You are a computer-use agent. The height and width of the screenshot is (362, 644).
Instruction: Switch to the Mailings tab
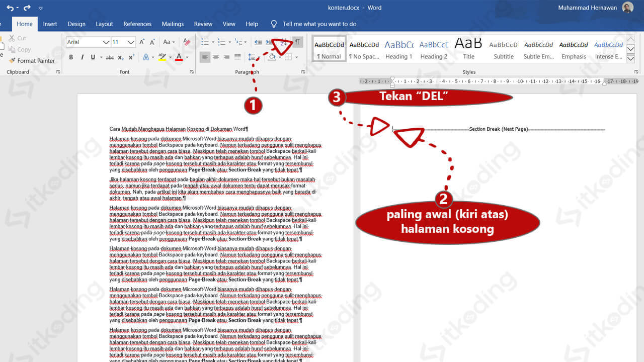[173, 24]
